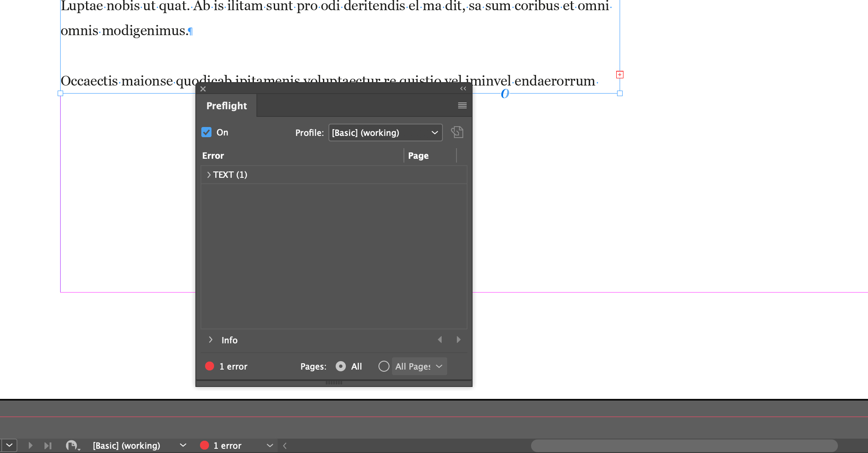Jump to the last page via the status bar
868x453 pixels.
click(48, 445)
